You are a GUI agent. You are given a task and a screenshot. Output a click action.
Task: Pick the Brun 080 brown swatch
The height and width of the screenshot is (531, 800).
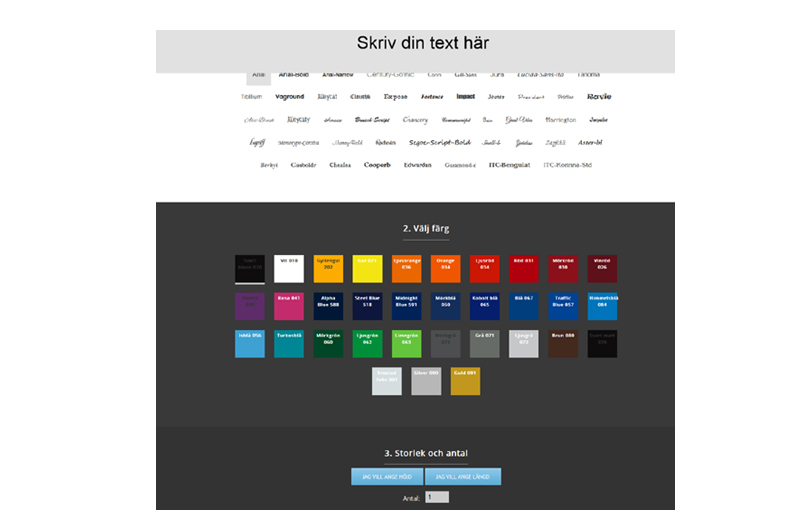[x=563, y=343]
